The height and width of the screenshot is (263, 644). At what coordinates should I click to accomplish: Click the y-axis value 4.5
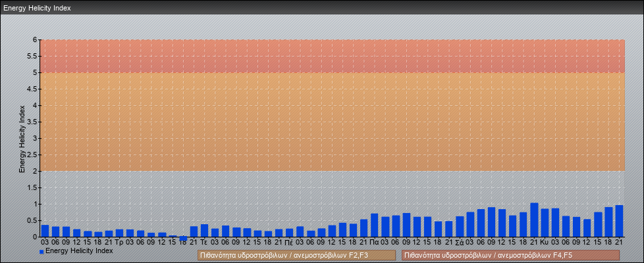32,89
